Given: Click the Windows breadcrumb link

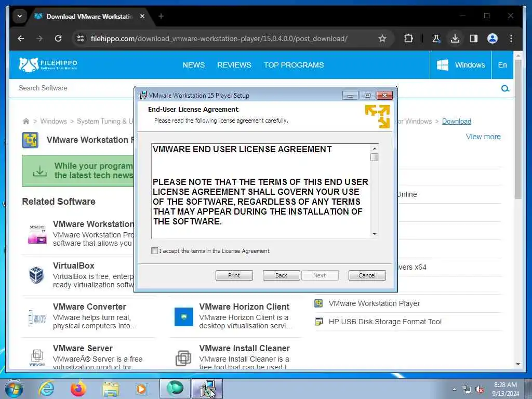Looking at the screenshot, I should pos(54,121).
